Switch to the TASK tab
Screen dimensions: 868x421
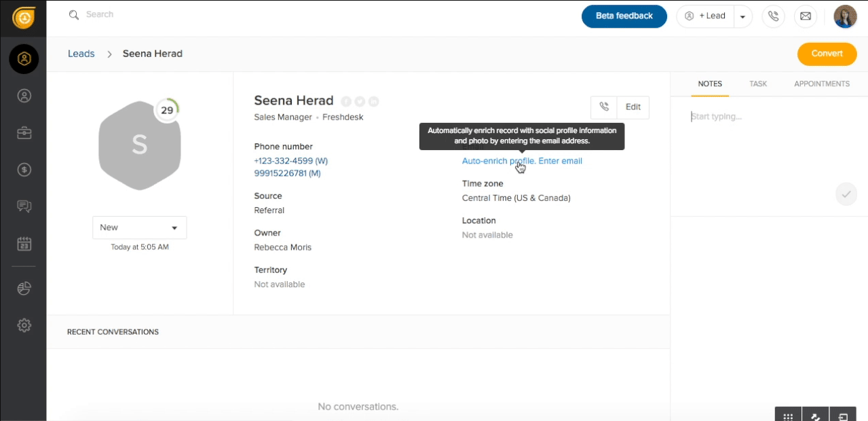click(758, 84)
